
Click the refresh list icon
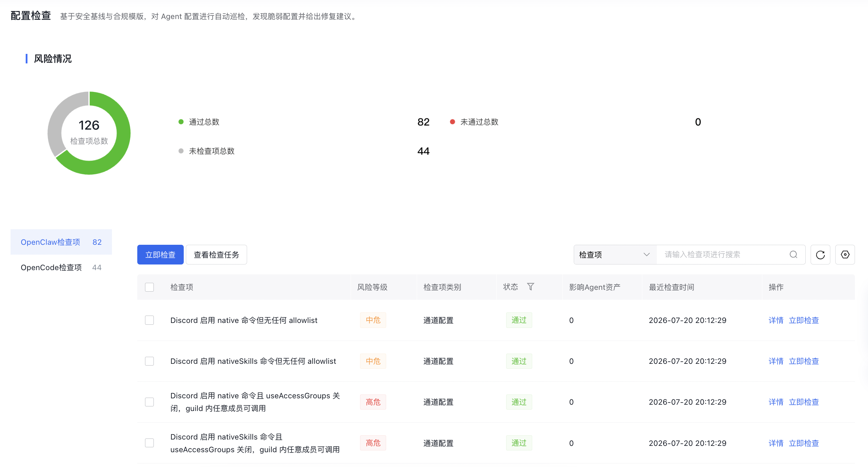pyautogui.click(x=820, y=255)
